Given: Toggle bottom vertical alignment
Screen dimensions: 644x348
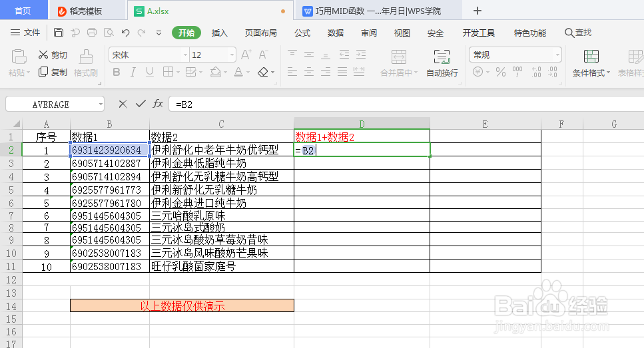Looking at the screenshot, I should [326, 55].
